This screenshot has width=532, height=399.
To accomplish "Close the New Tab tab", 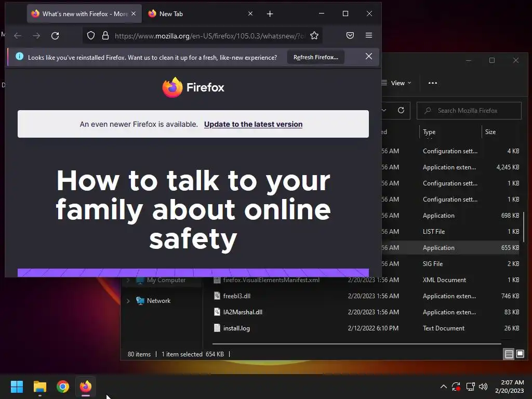I will [250, 14].
